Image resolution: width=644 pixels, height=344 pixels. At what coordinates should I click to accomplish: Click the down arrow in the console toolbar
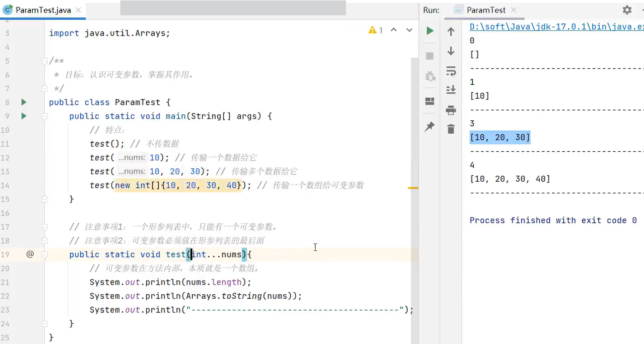pos(451,51)
